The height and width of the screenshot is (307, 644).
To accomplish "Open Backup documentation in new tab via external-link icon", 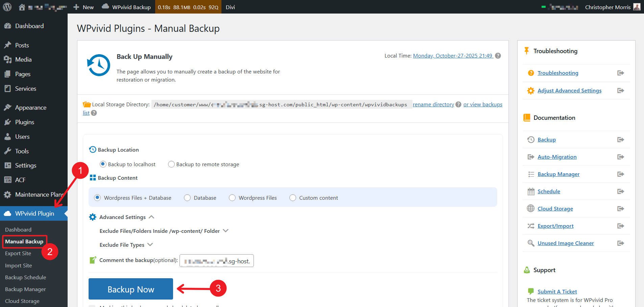I will pyautogui.click(x=621, y=139).
